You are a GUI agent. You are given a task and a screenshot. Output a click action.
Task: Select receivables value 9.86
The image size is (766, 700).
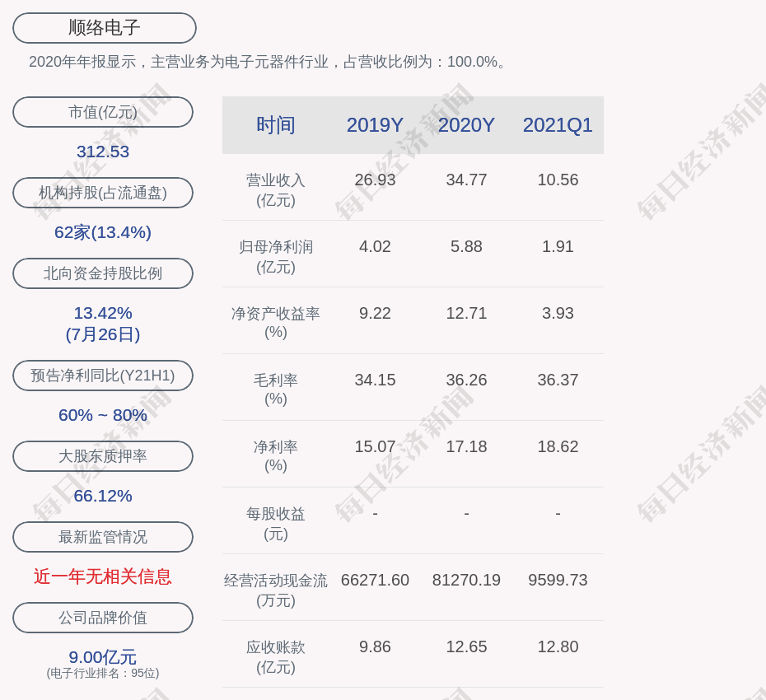click(x=375, y=646)
